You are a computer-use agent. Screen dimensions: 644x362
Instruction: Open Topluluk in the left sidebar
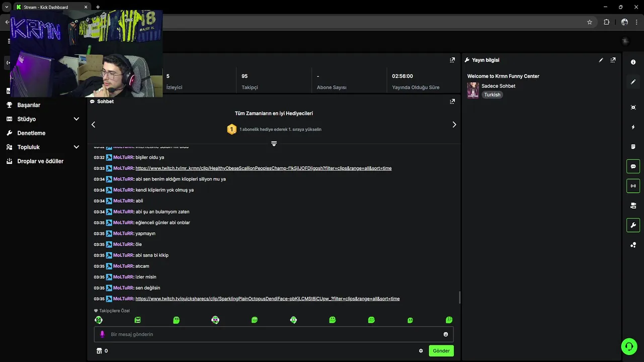[29, 147]
